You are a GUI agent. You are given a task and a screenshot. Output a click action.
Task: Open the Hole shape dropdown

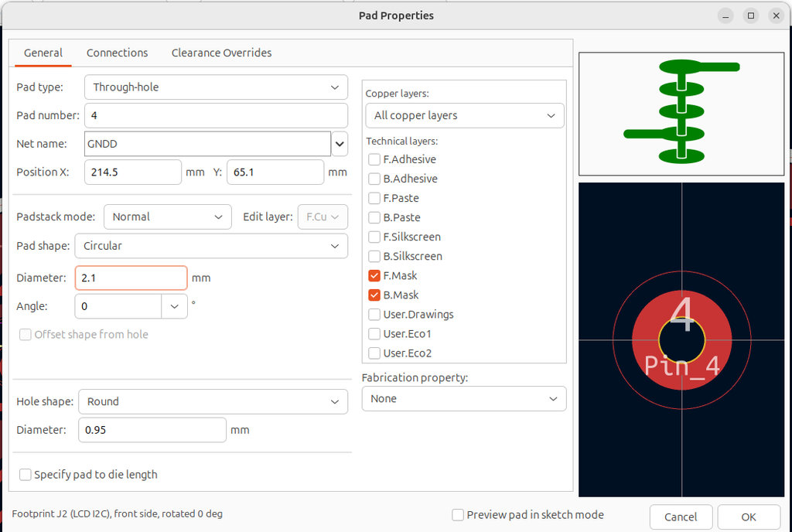click(213, 402)
